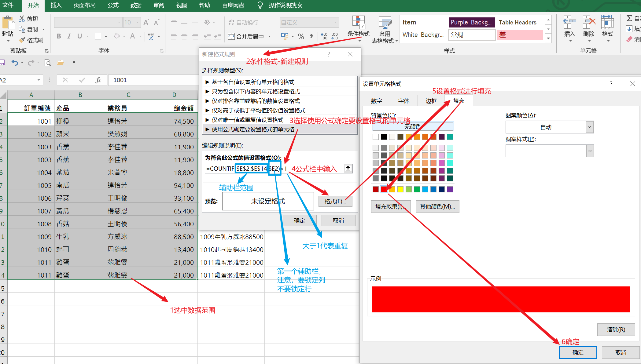This screenshot has width=641, height=364.
Task: Open the 页面布局 ribbon tab
Action: tap(85, 5)
